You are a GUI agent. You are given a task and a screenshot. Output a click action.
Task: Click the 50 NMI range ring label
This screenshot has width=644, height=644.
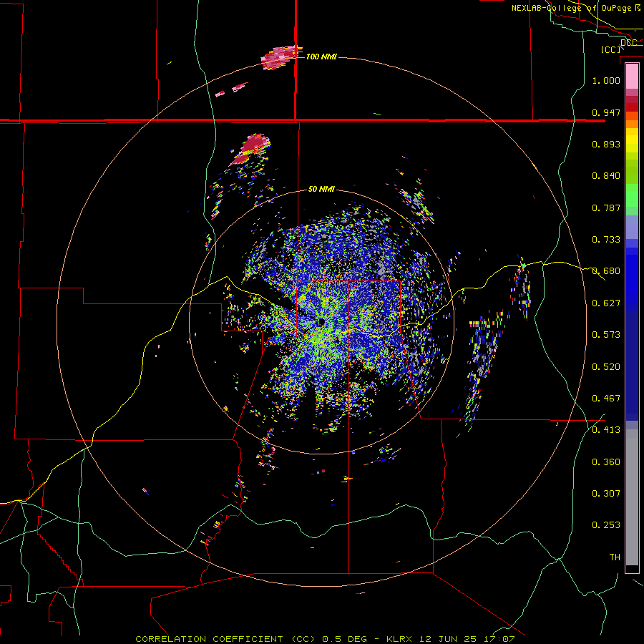pyautogui.click(x=321, y=189)
